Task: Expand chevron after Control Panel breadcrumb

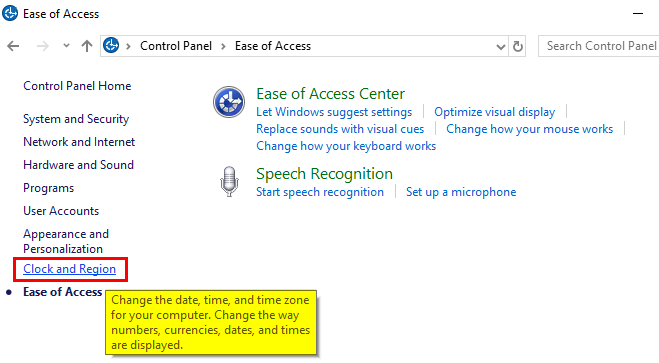Action: [224, 46]
